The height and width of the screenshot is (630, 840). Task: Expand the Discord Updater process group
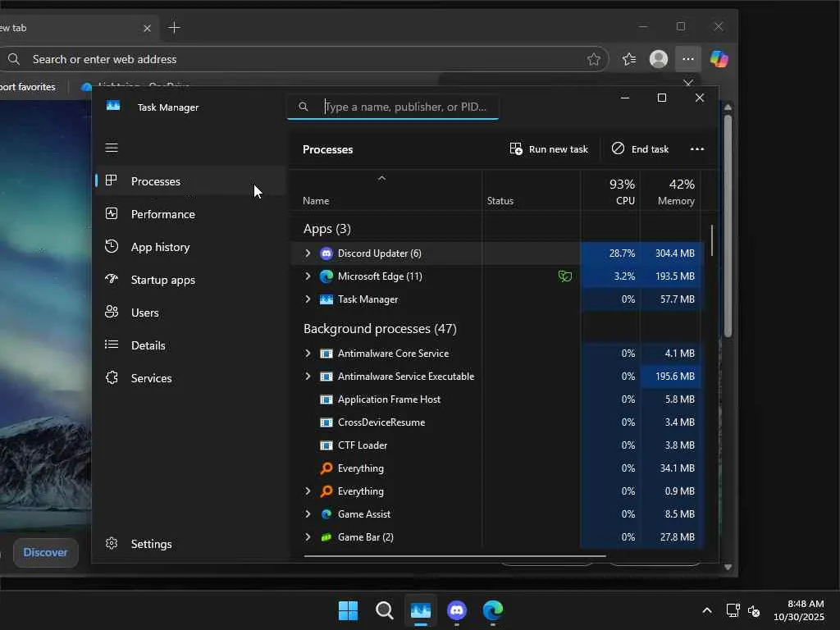point(308,253)
